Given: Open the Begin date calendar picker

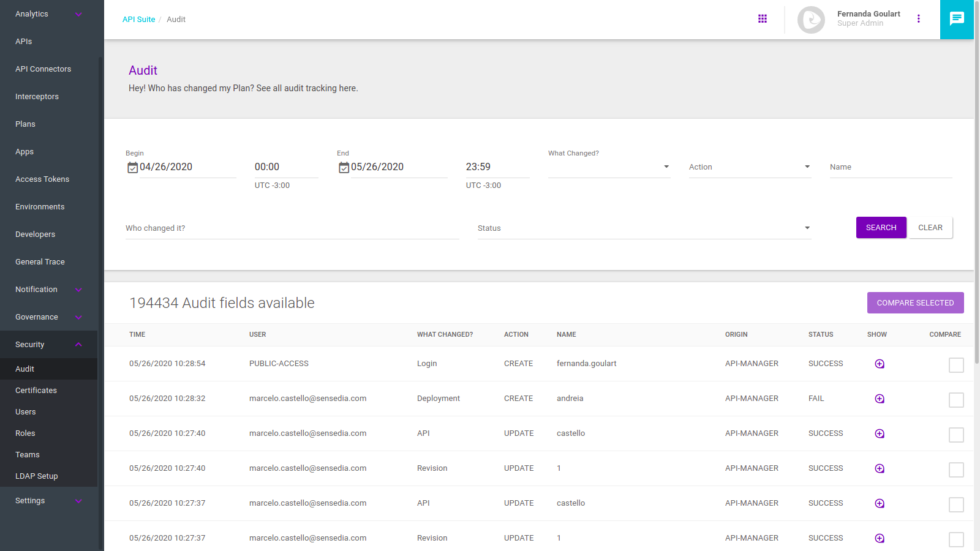Looking at the screenshot, I should tap(133, 167).
